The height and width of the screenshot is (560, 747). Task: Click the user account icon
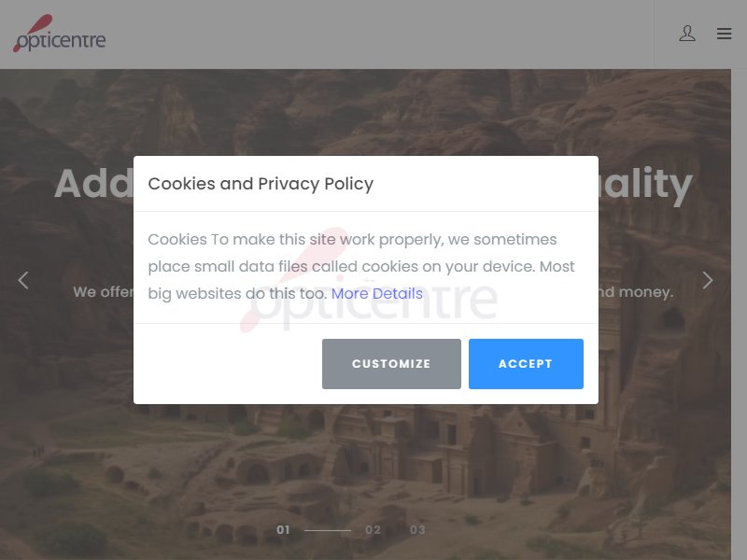click(687, 34)
